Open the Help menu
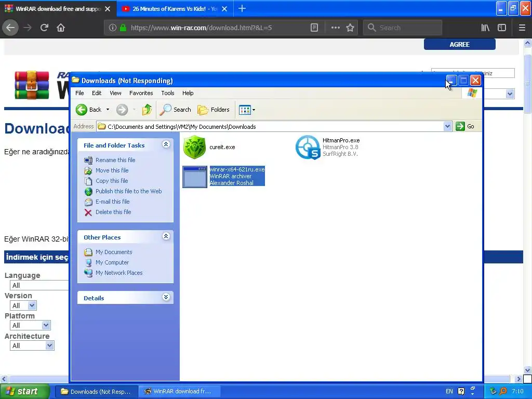The width and height of the screenshot is (532, 399). click(188, 93)
